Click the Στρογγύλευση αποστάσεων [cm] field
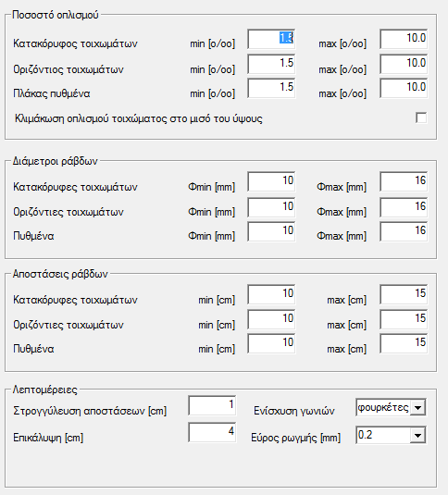The width and height of the screenshot is (448, 495). tap(212, 405)
